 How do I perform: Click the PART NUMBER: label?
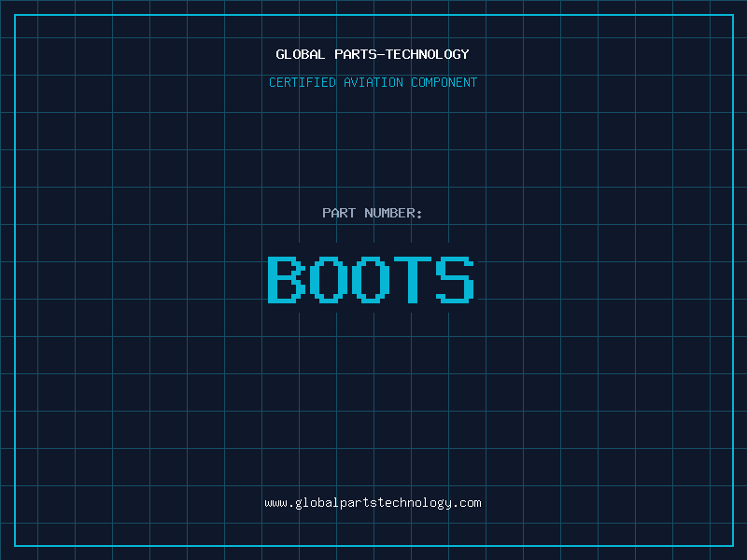click(x=373, y=213)
